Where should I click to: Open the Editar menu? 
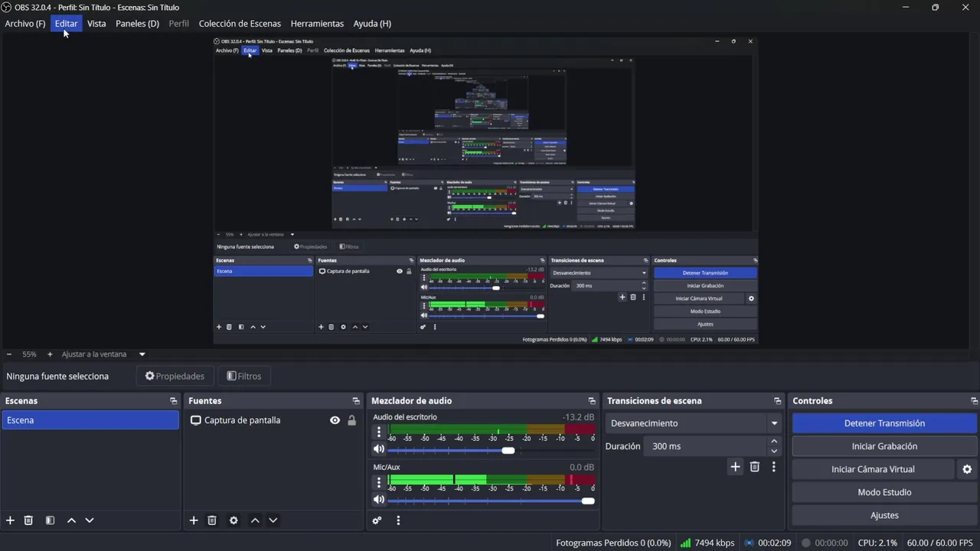pos(66,24)
